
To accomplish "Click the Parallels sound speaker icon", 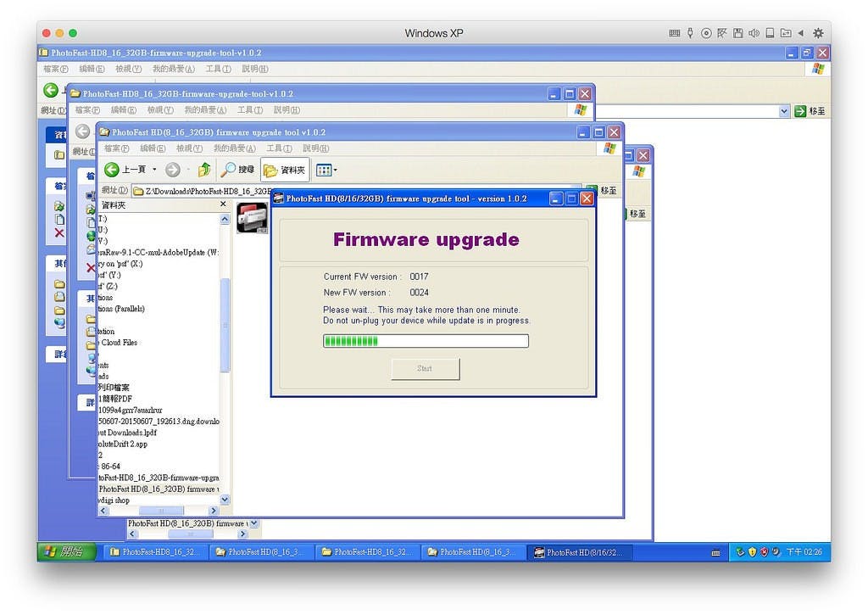I will pyautogui.click(x=754, y=33).
